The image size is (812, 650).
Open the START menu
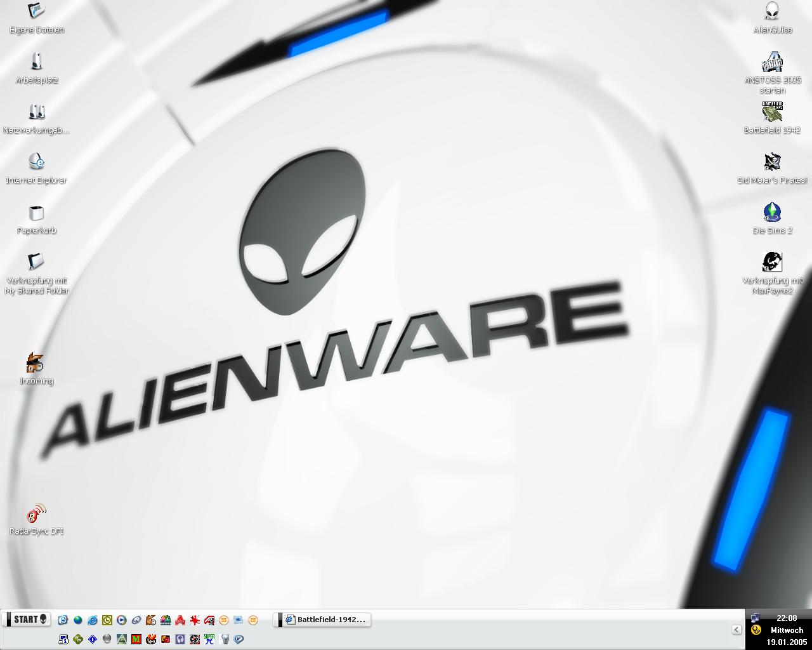pyautogui.click(x=27, y=620)
